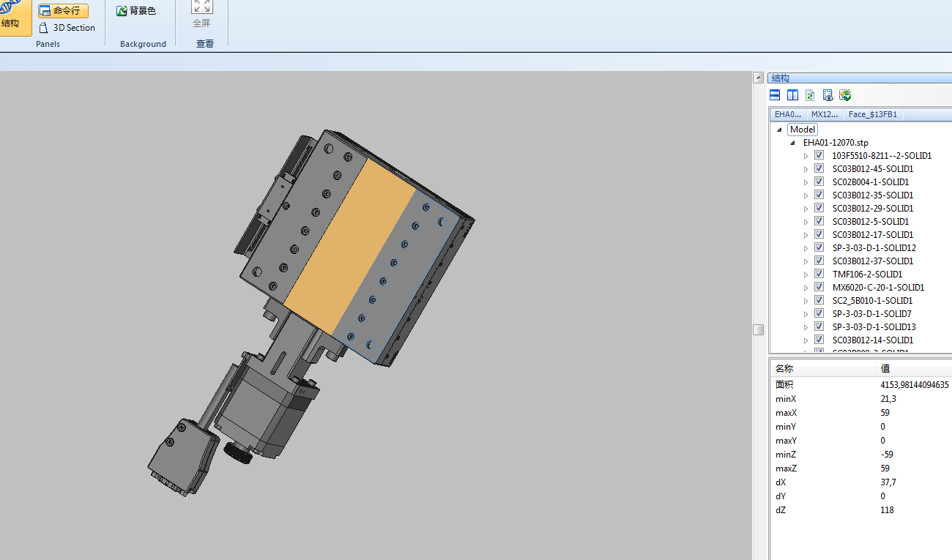The height and width of the screenshot is (560, 952).
Task: Uncheck the MX6020-C-20-1-SOLID1 checkbox
Action: coord(819,288)
